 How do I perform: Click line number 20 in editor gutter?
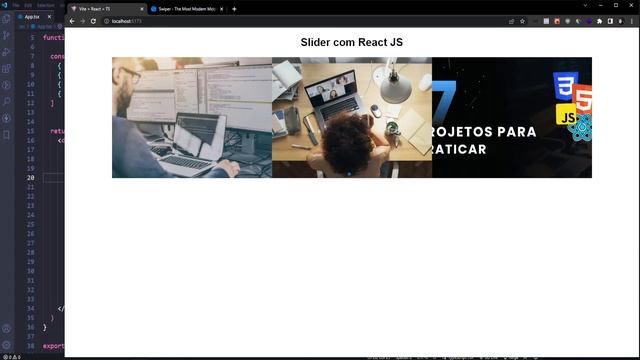[x=31, y=178]
